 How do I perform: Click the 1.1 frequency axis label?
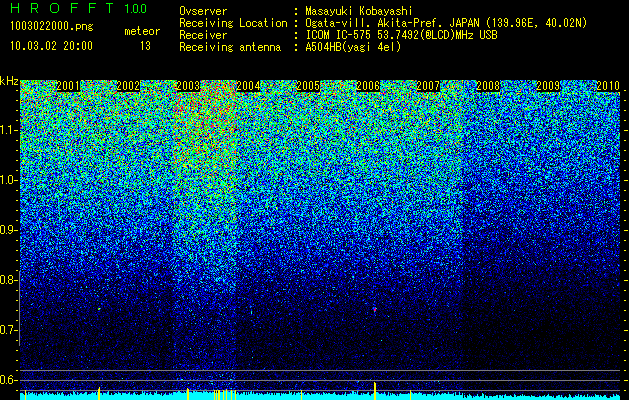click(9, 130)
